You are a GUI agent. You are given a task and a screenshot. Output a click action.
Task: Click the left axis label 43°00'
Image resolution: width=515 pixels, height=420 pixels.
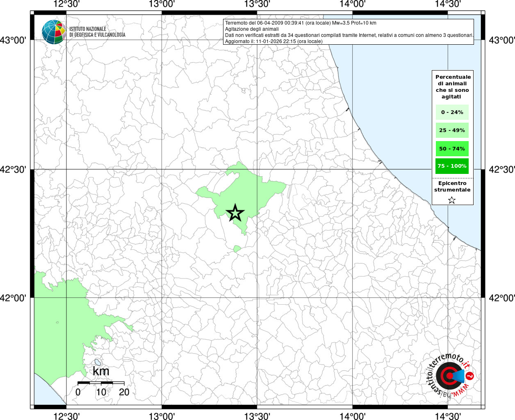[13, 40]
